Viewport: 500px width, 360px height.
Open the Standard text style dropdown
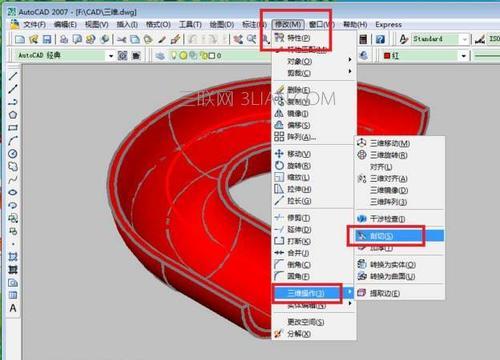click(x=464, y=39)
